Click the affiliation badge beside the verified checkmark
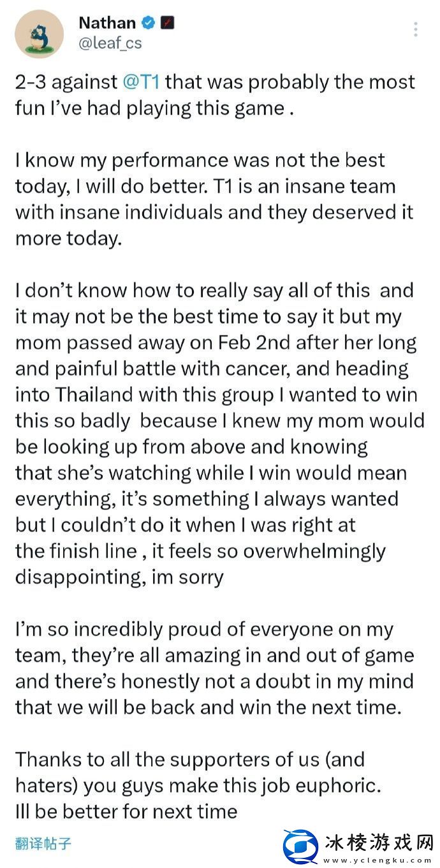 (168, 23)
